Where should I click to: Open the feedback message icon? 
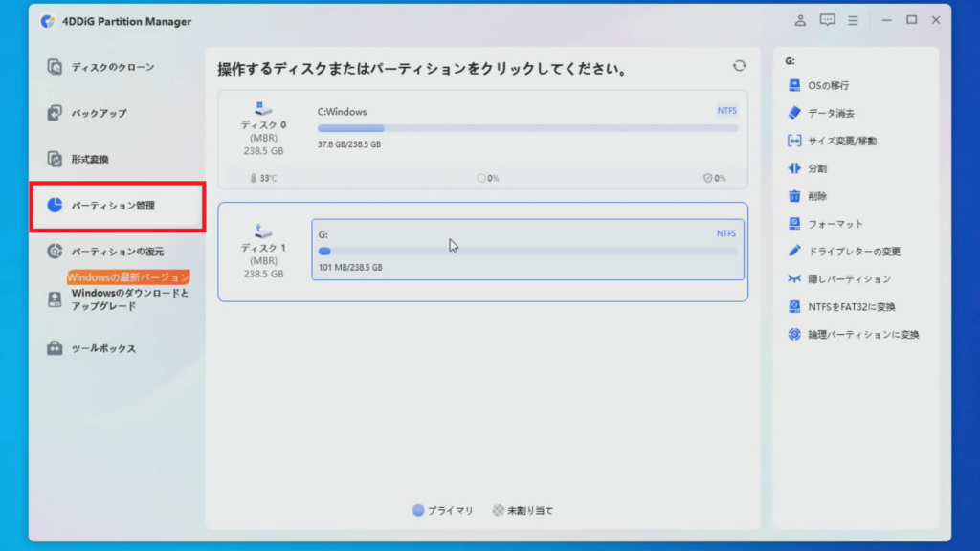tap(828, 20)
